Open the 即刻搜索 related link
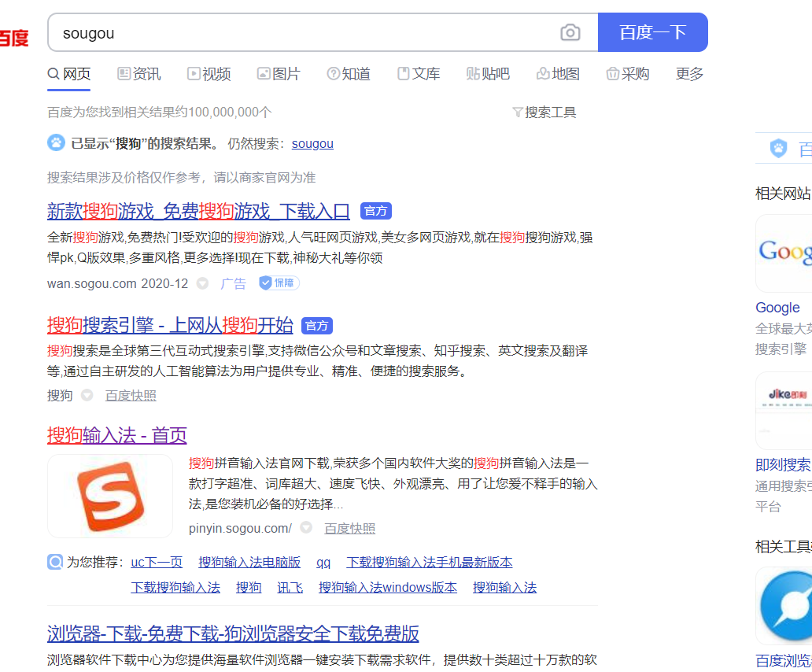Image resolution: width=812 pixels, height=672 pixels. click(784, 465)
